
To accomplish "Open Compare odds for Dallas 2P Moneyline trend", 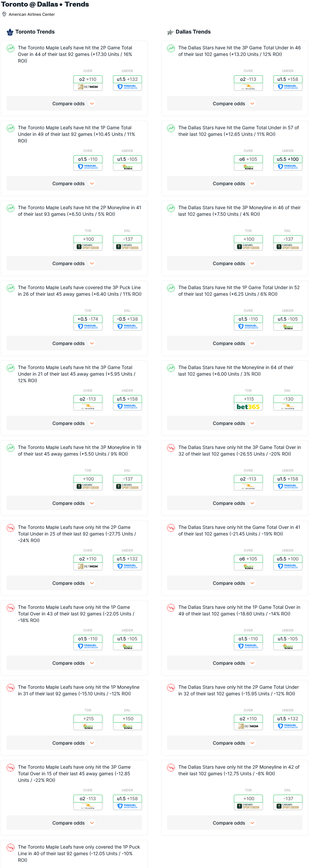I will click(234, 823).
